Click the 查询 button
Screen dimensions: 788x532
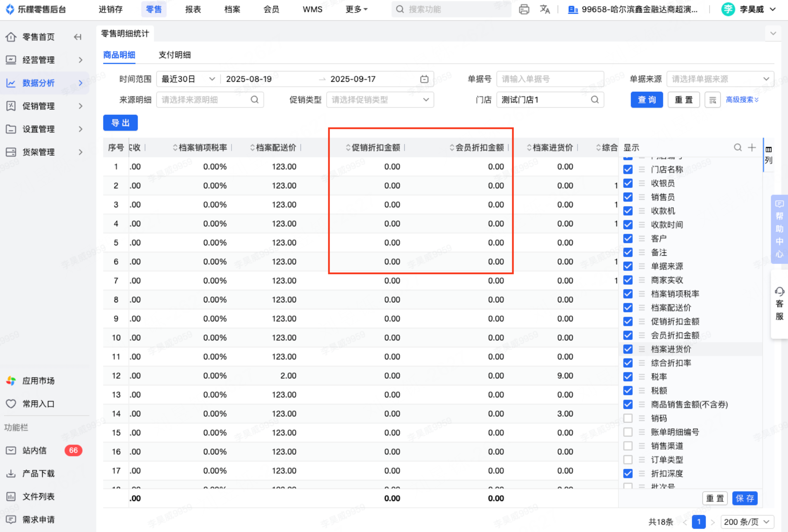point(646,100)
